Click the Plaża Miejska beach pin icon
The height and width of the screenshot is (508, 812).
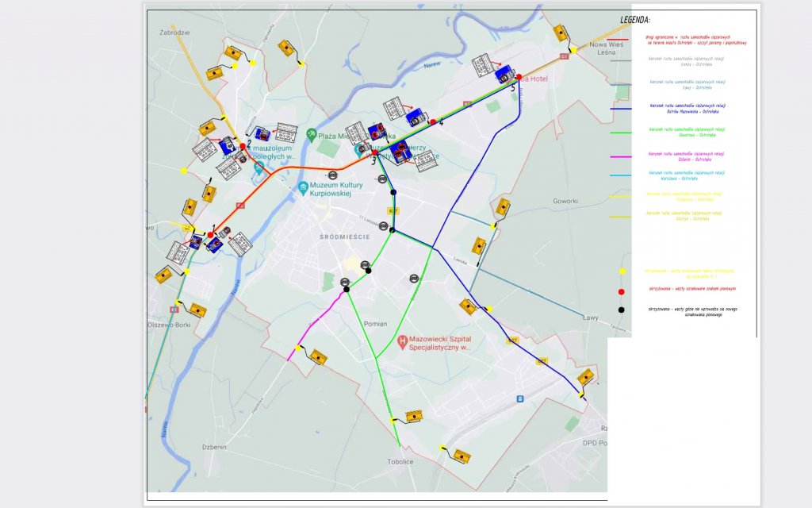[313, 134]
